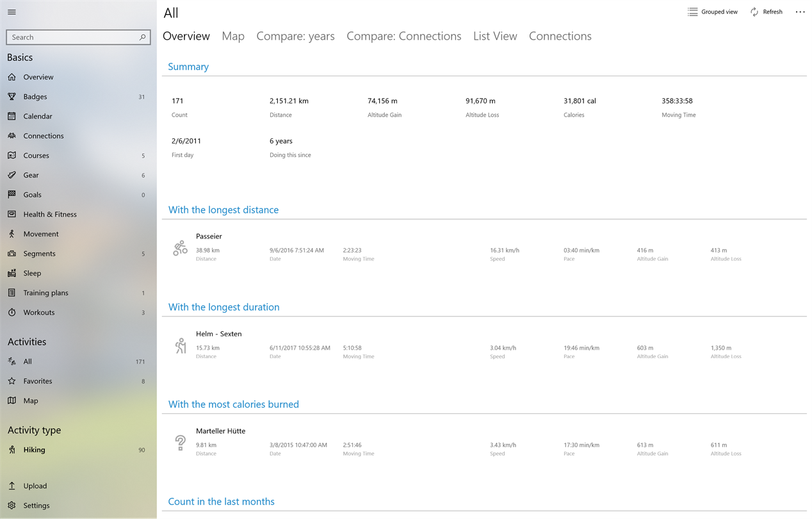Switch to the List View tab
This screenshot has height=519, width=812.
click(495, 37)
